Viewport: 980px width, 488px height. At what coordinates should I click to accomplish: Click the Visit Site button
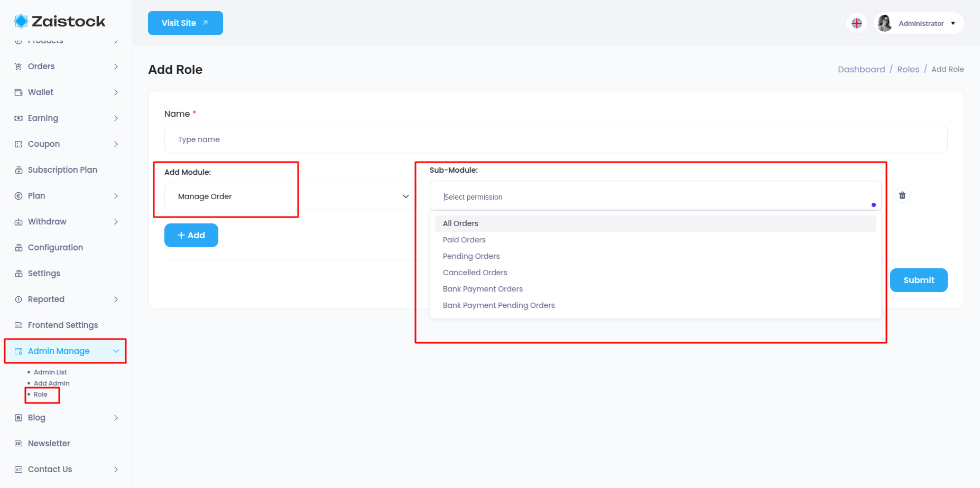pyautogui.click(x=186, y=23)
